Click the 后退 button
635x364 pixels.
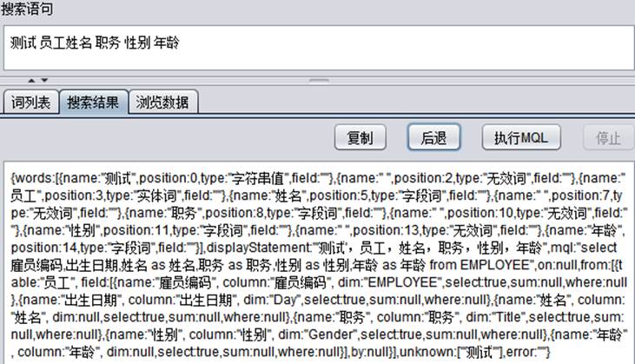tap(433, 138)
